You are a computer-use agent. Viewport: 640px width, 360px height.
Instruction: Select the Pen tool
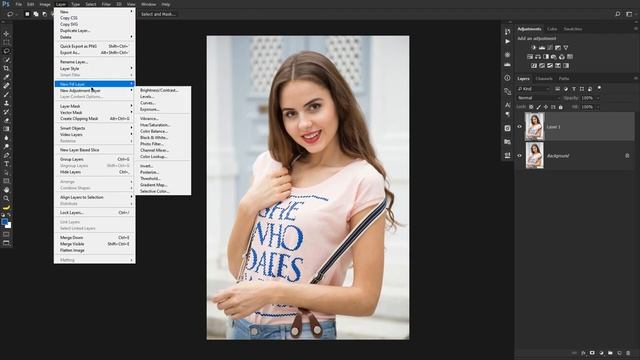pos(6,155)
